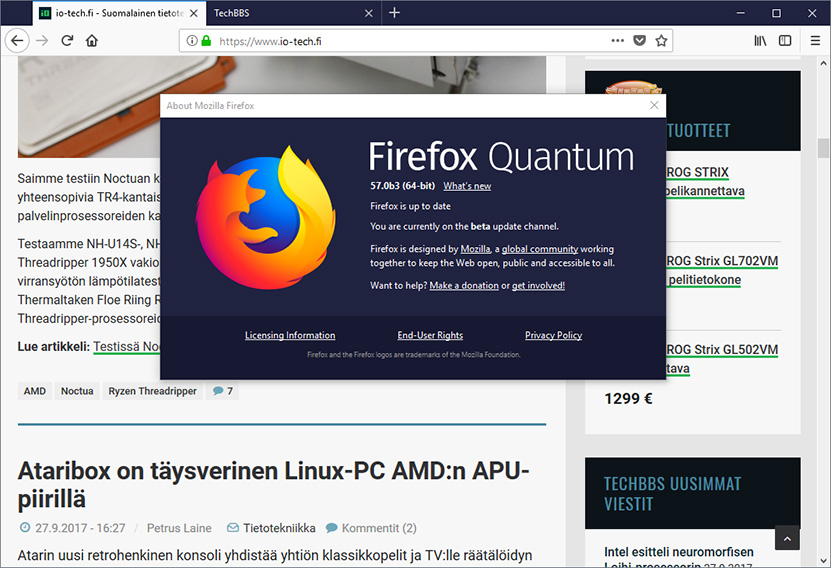This screenshot has height=568, width=831.
Task: Click the scrollbar up arrow
Action: [823, 63]
